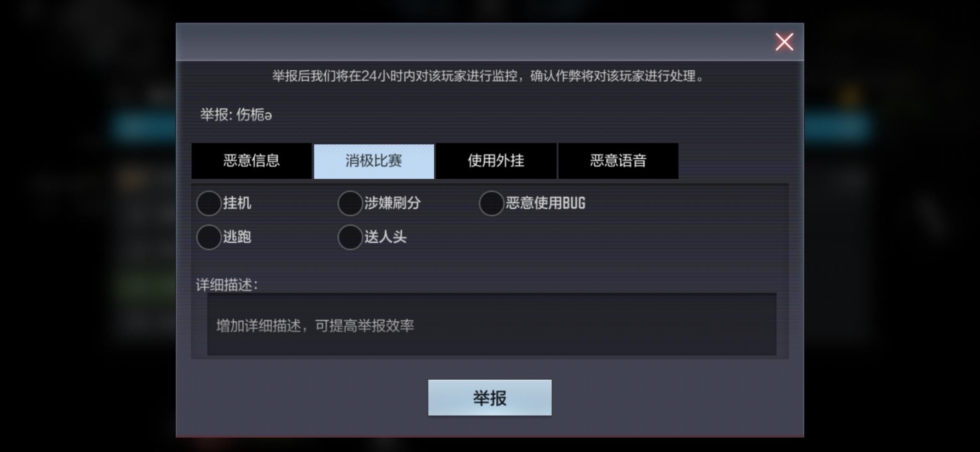Switch to the 恶意信息 tab
The width and height of the screenshot is (980, 452).
[251, 161]
